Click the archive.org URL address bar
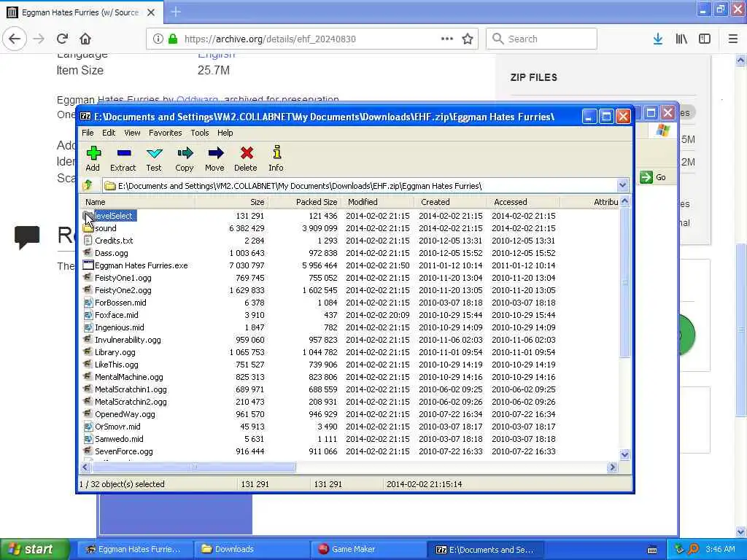 (x=312, y=39)
